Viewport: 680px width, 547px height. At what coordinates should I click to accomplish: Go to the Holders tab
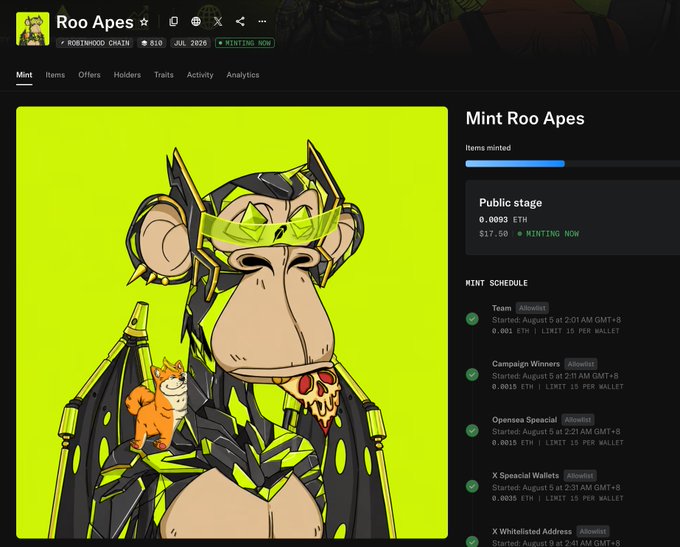pyautogui.click(x=127, y=75)
